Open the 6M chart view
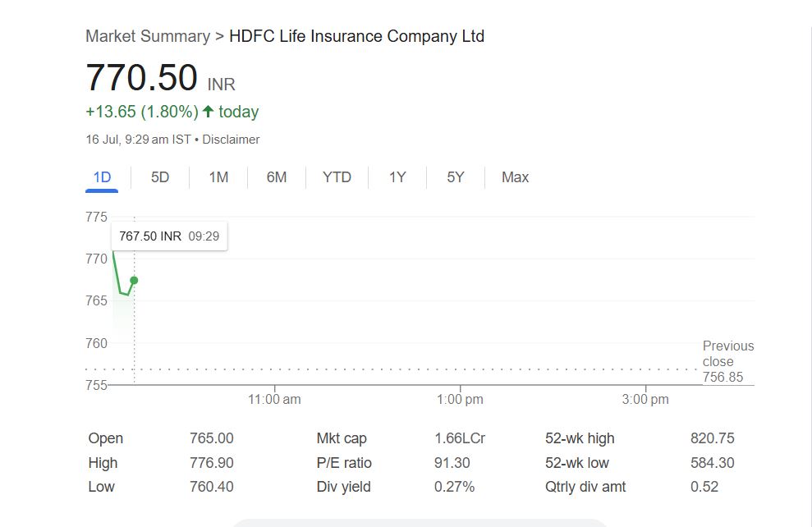The image size is (812, 527). (277, 177)
